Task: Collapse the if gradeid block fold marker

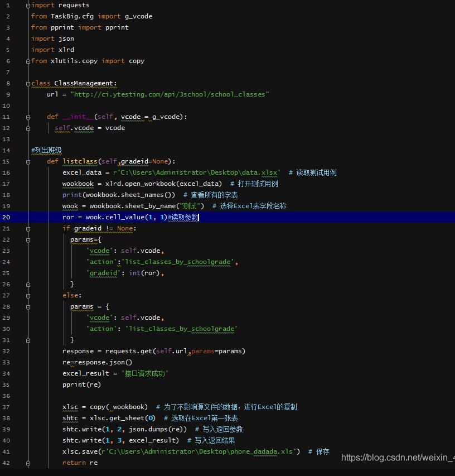Action: tap(28, 228)
